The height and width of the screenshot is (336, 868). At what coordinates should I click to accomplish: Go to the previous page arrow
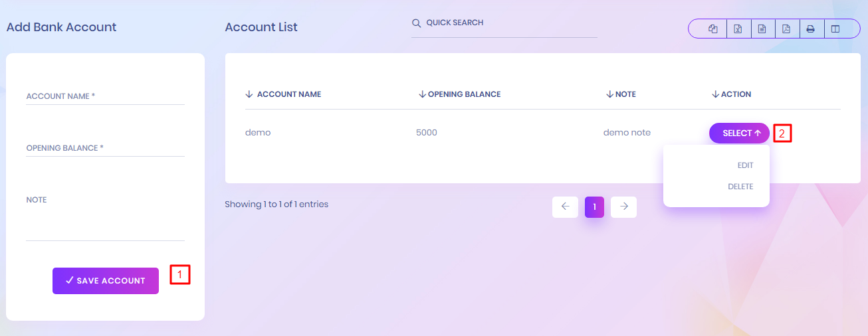[565, 207]
